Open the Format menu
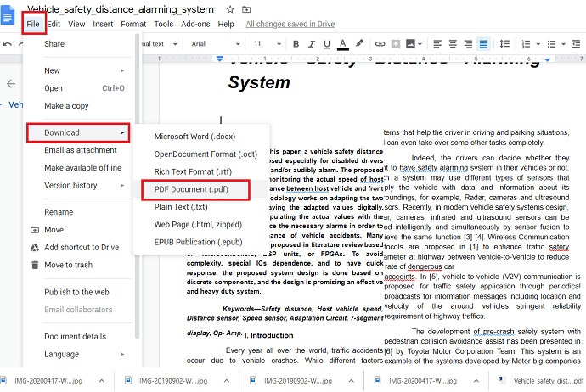Viewport: 586px width, 392px height. click(133, 24)
